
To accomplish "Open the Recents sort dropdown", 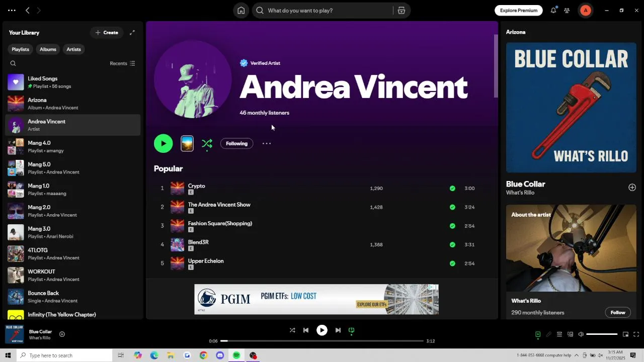I will click(x=122, y=63).
